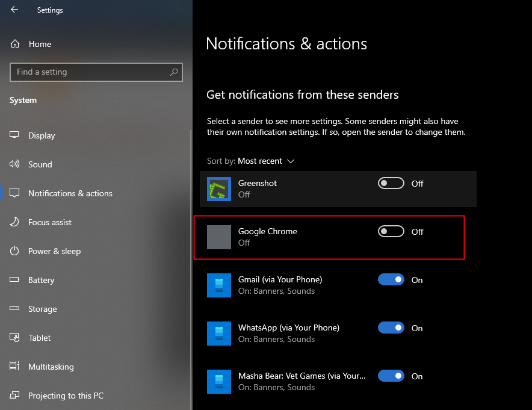Click the Focus assist moon icon
Image resolution: width=532 pixels, height=410 pixels.
pos(14,222)
